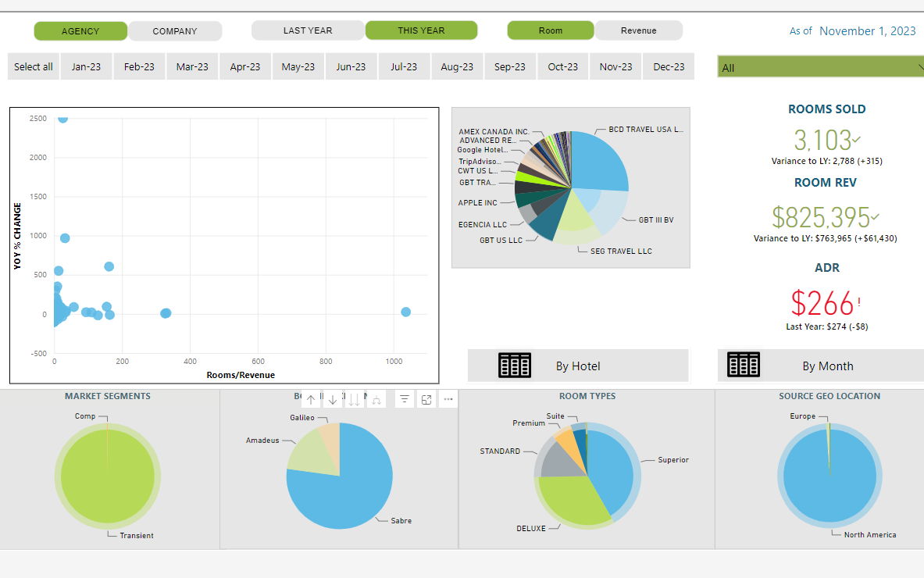Click Galileo label in booking pie
This screenshot has width=924, height=578.
pyautogui.click(x=302, y=417)
